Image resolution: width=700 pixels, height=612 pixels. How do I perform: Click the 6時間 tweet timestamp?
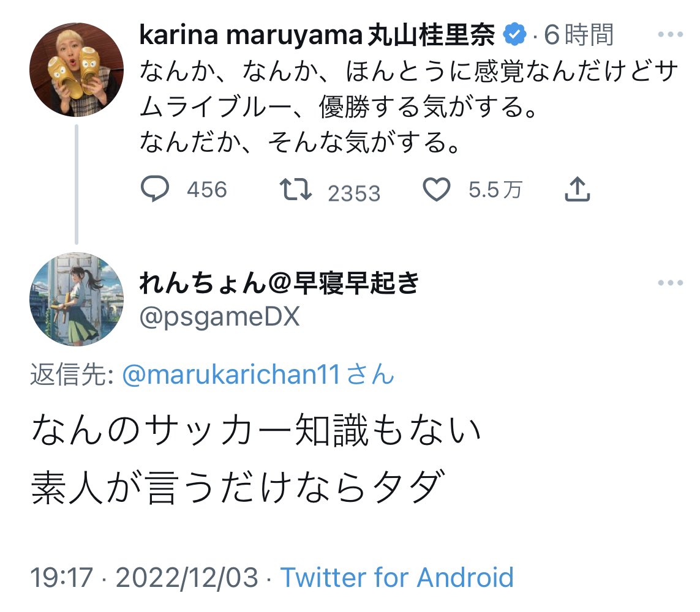pyautogui.click(x=579, y=35)
